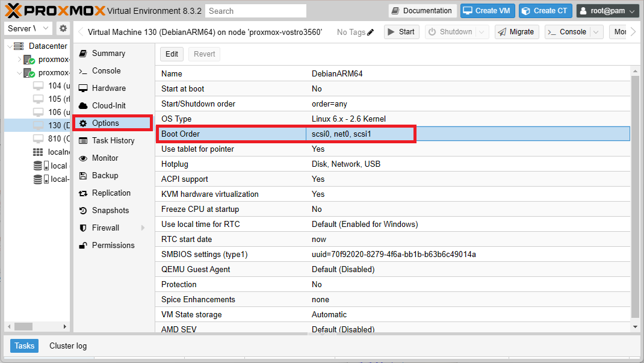Collapse the second proxmox node
Screen dimensions: 644x363
tap(19, 73)
